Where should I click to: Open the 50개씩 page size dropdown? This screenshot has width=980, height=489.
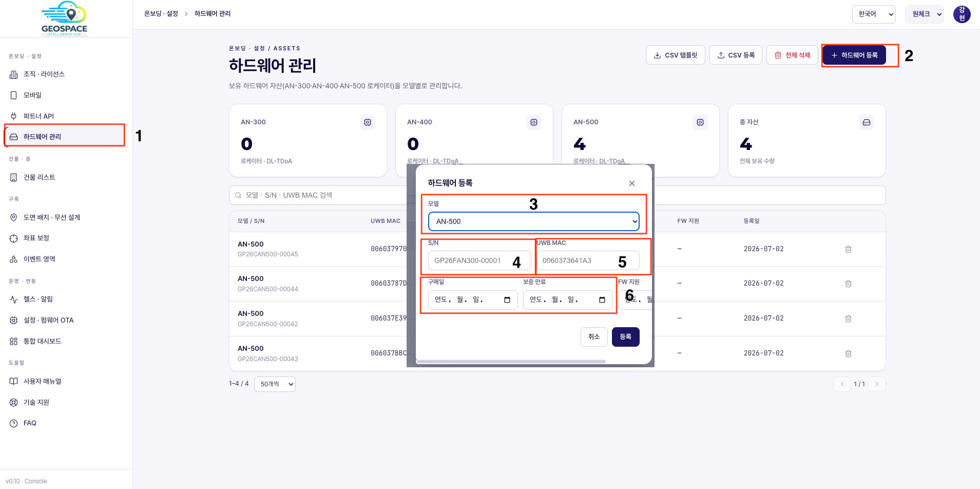click(x=276, y=384)
